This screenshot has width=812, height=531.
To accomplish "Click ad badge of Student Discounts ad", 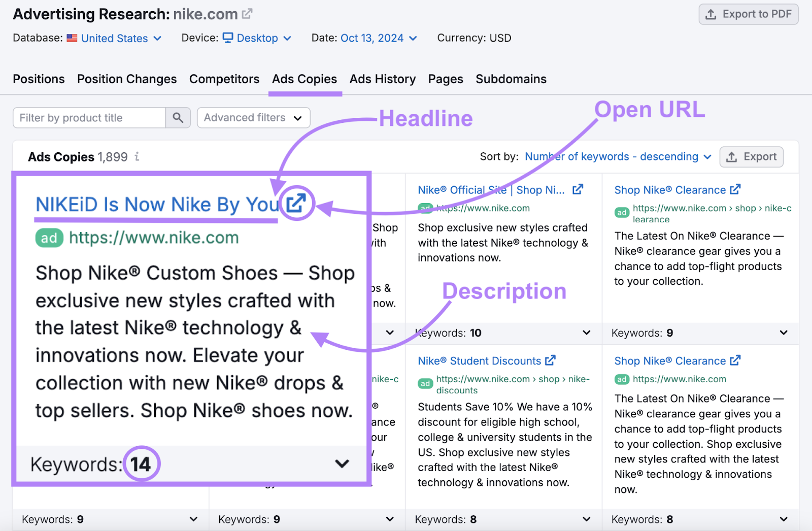I will click(x=425, y=384).
